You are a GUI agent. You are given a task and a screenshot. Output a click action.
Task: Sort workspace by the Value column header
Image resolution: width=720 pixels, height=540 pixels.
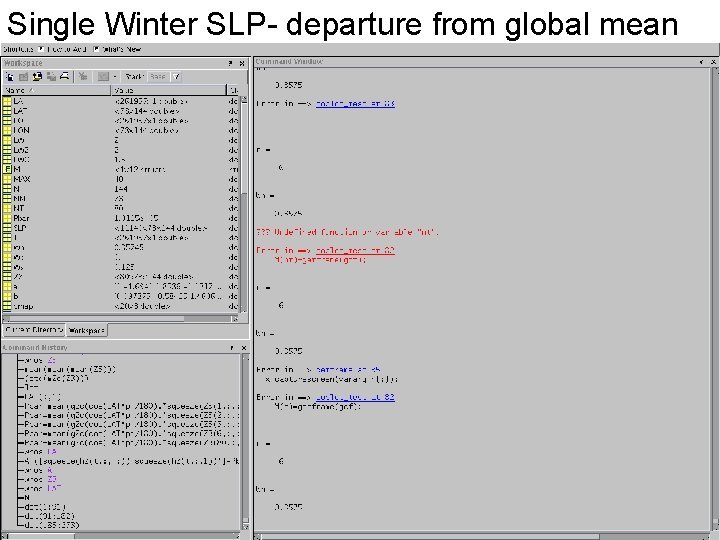(x=169, y=90)
